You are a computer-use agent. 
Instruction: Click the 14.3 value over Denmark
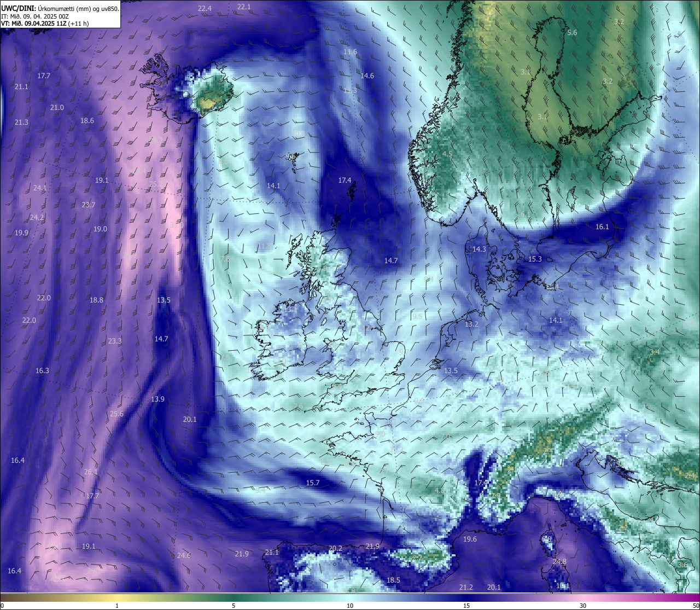click(x=479, y=249)
